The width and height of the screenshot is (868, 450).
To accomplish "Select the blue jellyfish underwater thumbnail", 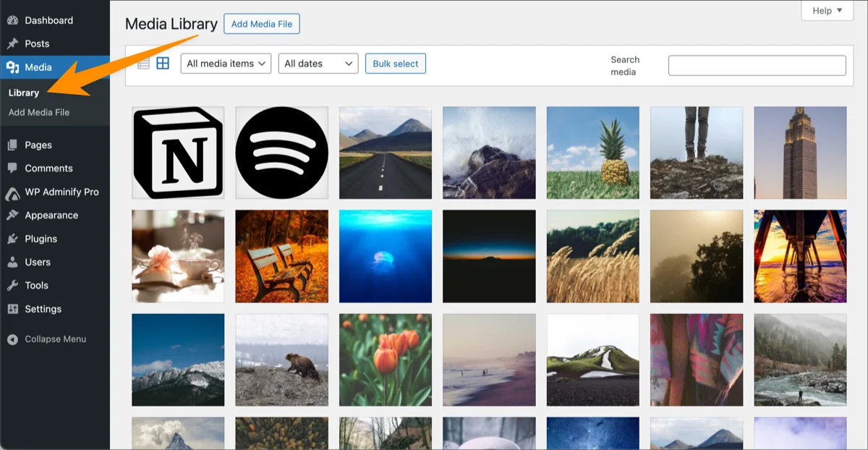I will point(386,256).
